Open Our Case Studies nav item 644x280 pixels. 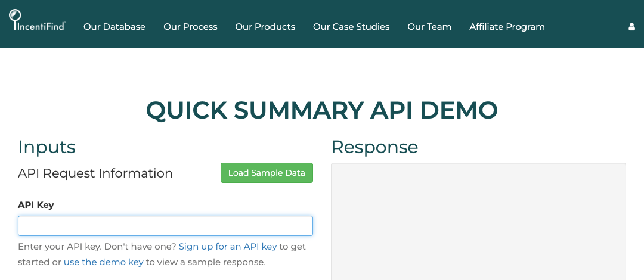click(351, 27)
